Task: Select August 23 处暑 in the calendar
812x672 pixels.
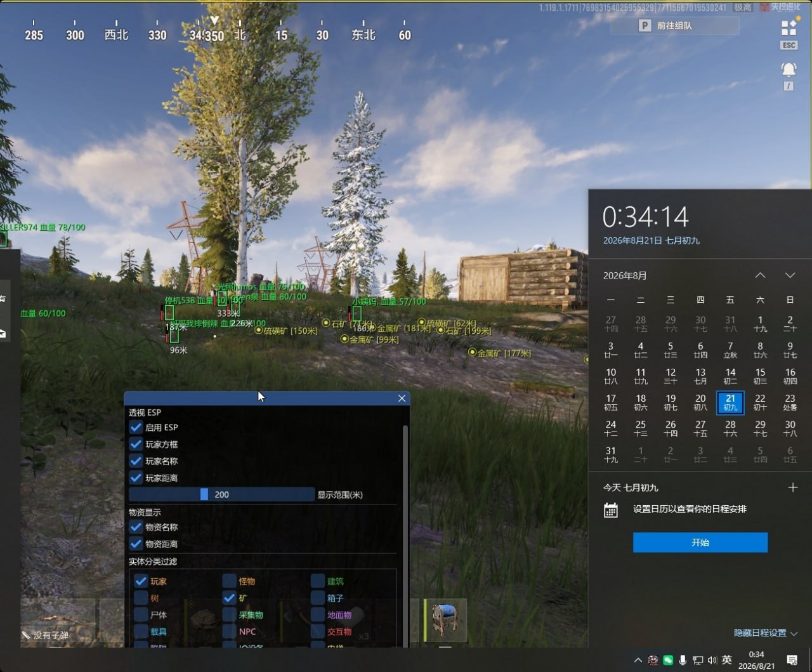Action: point(790,402)
